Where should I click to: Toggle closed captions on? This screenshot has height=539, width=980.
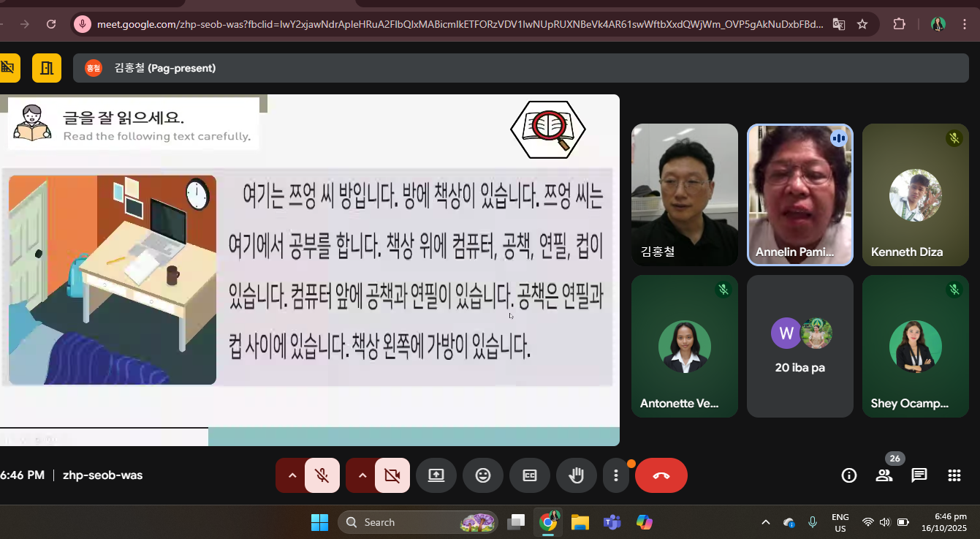pos(530,475)
